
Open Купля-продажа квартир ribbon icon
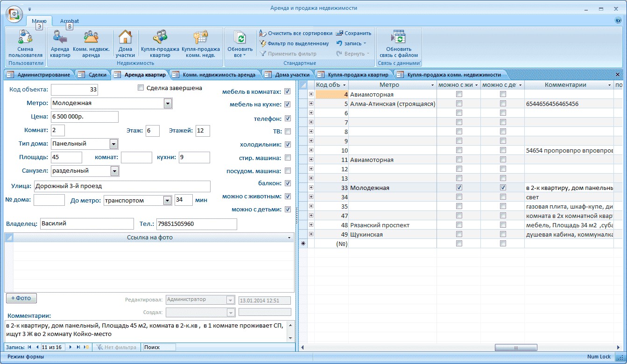click(x=160, y=37)
